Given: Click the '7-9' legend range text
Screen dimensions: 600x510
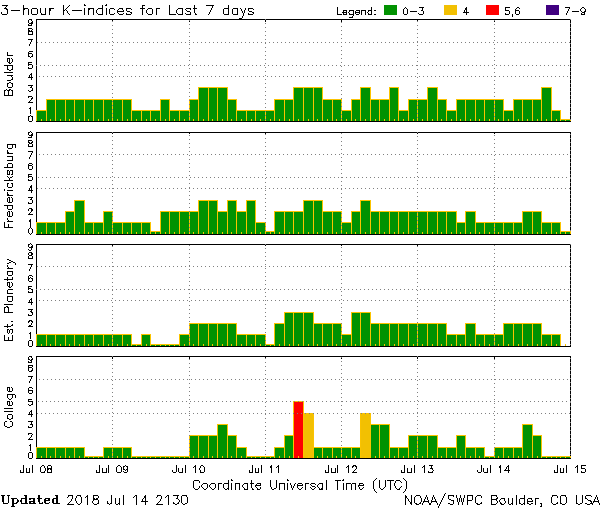Looking at the screenshot, I should click(575, 11).
